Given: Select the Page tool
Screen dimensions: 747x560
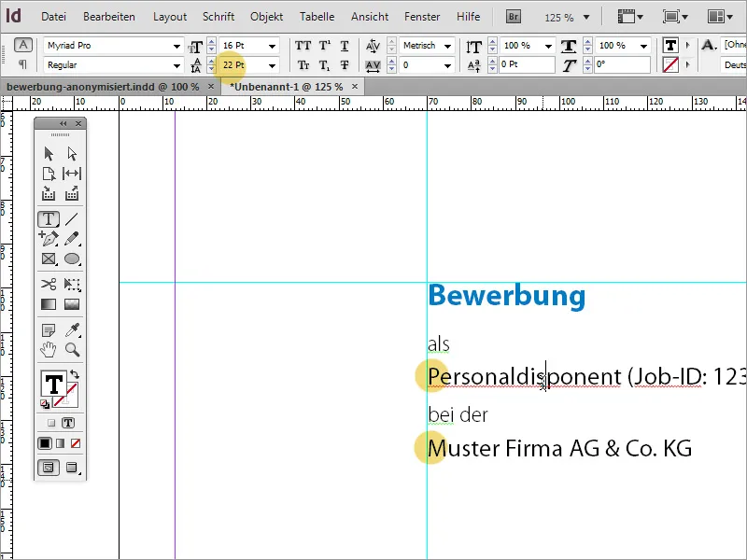Looking at the screenshot, I should (49, 174).
